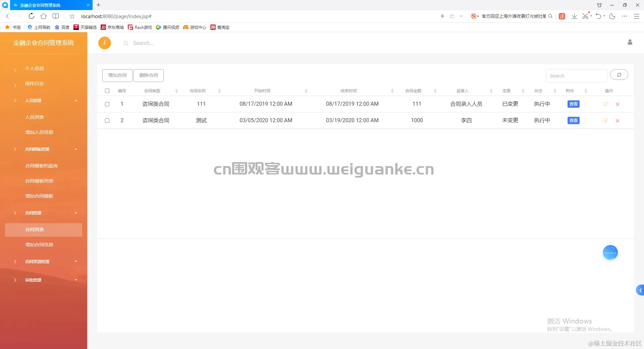This screenshot has height=349, width=644.
Task: Delete contract row 1 with red X
Action: pos(618,104)
